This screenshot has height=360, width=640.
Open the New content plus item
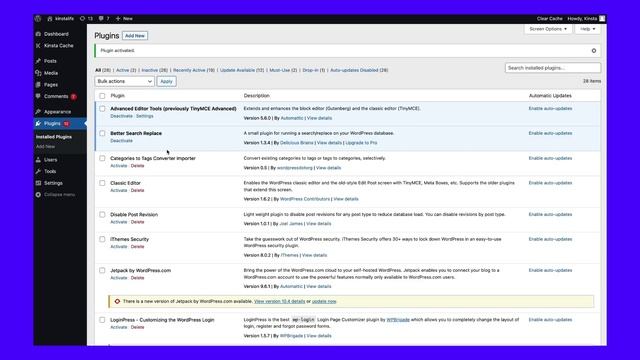click(x=124, y=18)
